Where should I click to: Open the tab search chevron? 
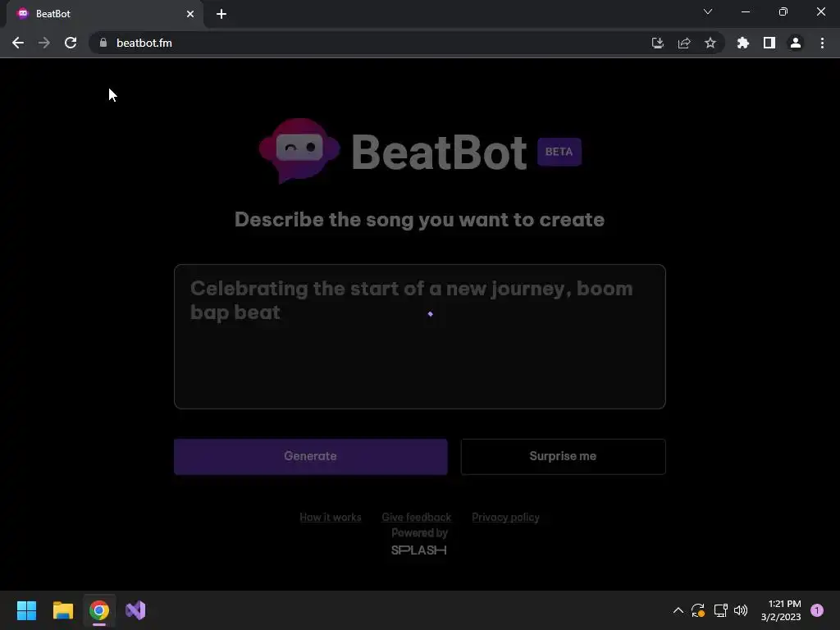tap(708, 11)
